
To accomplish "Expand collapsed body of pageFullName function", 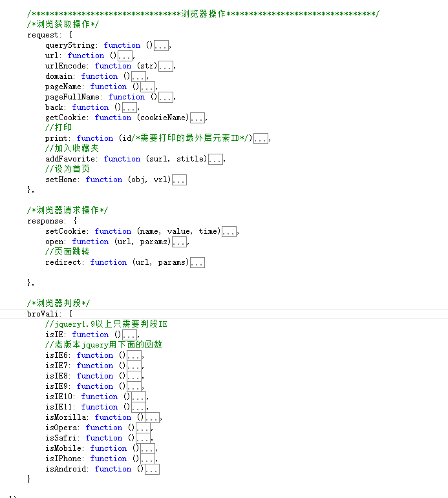I will click(x=165, y=98).
